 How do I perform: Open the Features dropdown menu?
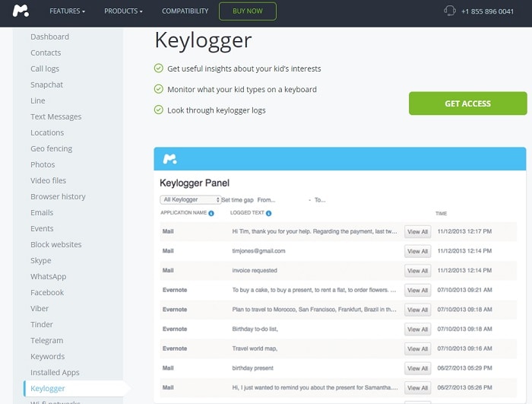tap(67, 11)
